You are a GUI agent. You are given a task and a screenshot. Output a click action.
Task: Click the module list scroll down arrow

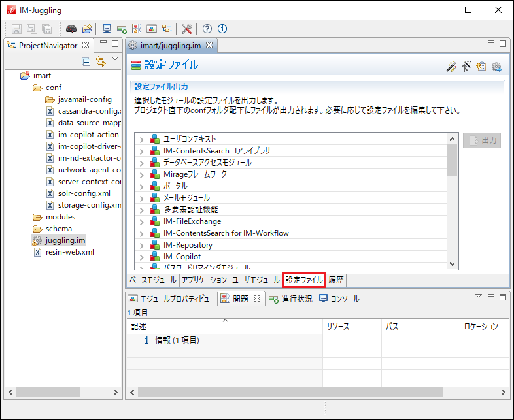[452, 263]
